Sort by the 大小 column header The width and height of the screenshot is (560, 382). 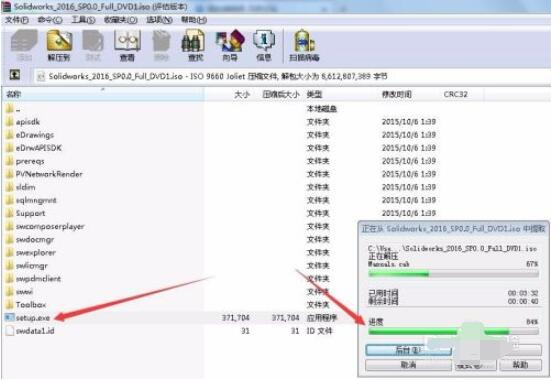pos(242,94)
